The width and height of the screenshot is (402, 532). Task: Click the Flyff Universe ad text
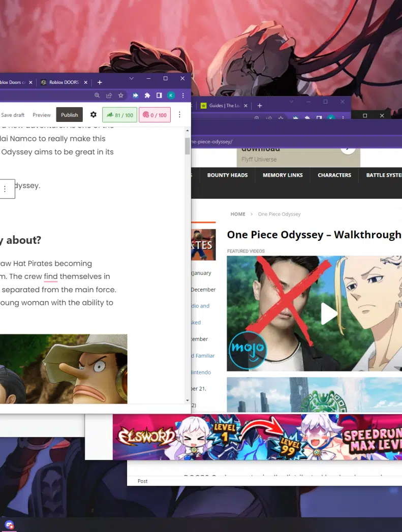[x=259, y=160]
